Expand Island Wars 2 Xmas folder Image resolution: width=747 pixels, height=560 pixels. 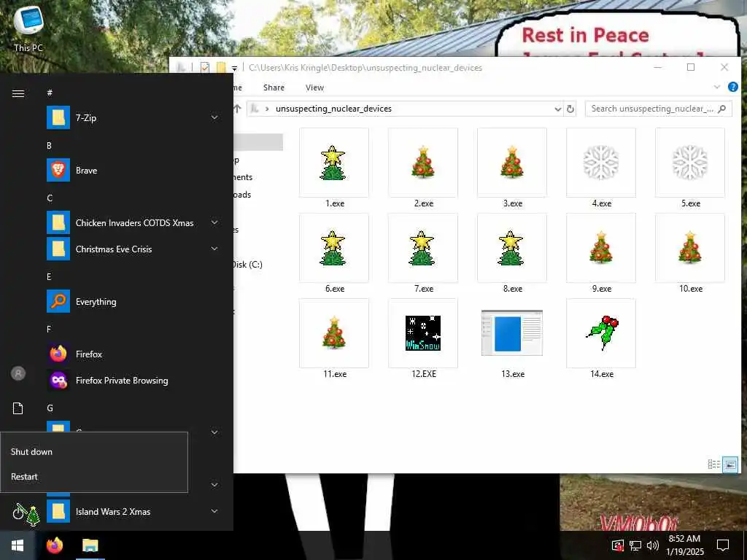[214, 511]
